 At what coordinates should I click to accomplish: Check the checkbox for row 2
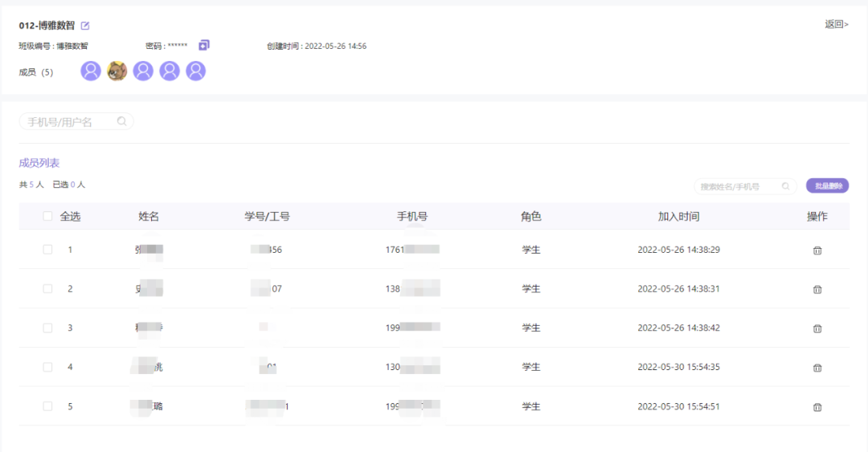[x=47, y=289]
